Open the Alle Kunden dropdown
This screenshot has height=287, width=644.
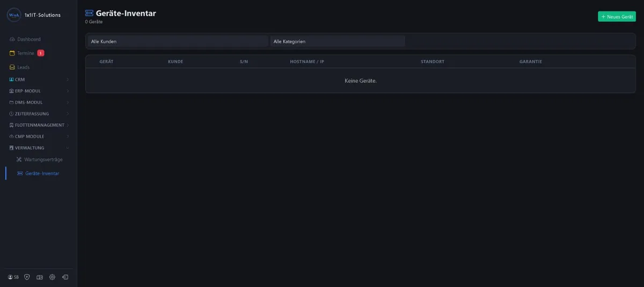178,41
